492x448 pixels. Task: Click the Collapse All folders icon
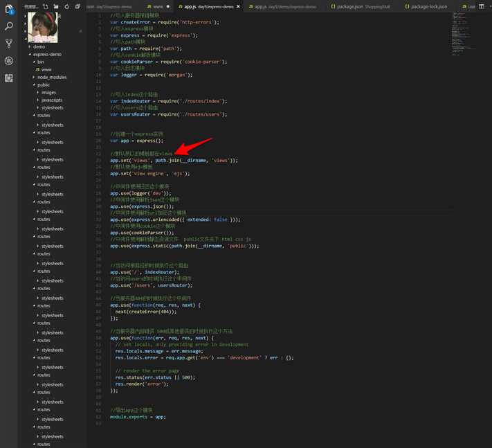(78, 6)
